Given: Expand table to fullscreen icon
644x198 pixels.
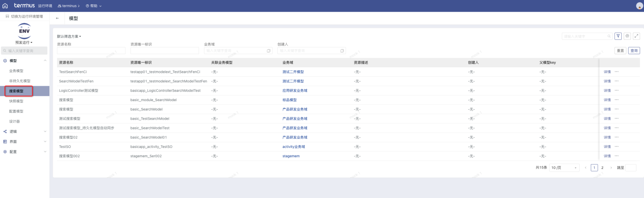Looking at the screenshot, I should click(x=636, y=36).
